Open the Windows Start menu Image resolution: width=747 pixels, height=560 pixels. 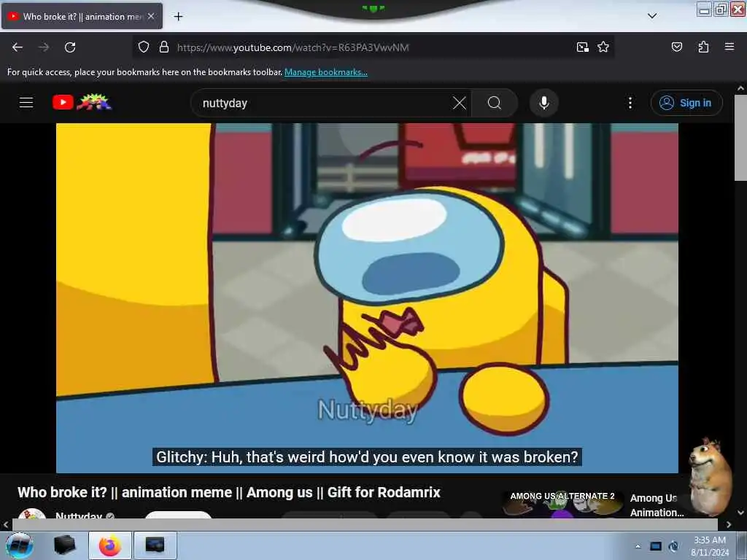pos(20,545)
